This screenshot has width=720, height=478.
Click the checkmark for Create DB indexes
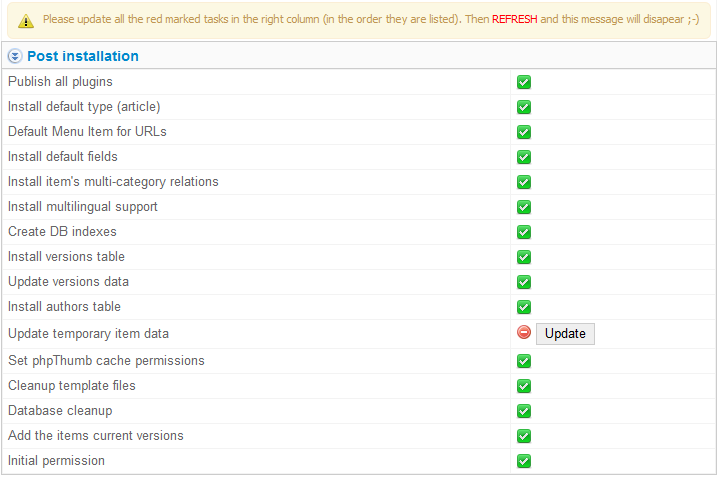pos(523,232)
